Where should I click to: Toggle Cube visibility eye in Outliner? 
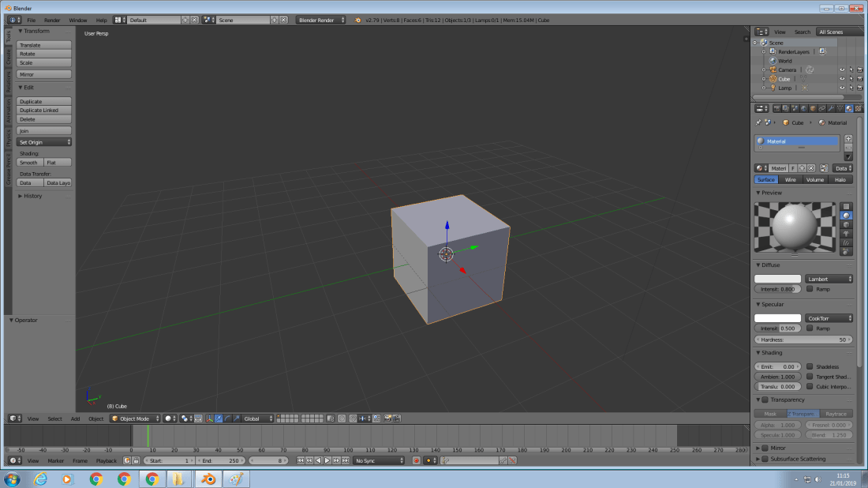pos(842,78)
